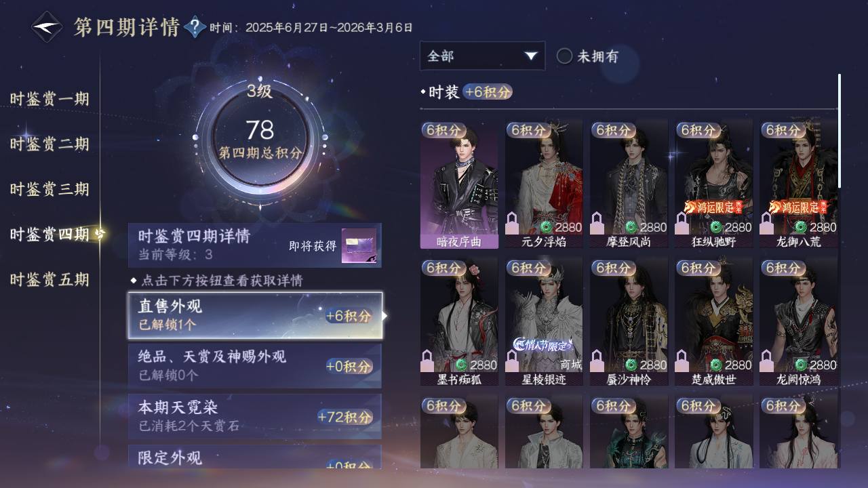
Task: Click lock icon on 墨书痴狐 outfit
Action: [x=427, y=361]
